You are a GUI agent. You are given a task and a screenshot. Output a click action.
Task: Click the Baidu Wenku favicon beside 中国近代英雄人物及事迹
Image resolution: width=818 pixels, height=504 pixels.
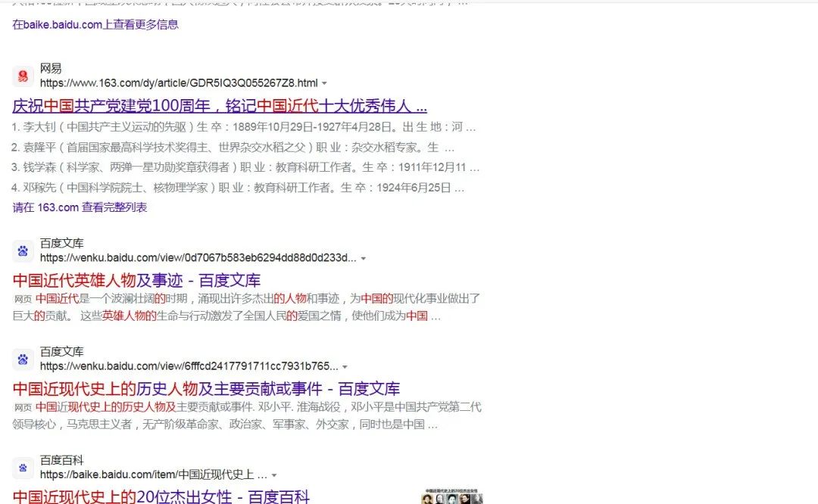[23, 251]
